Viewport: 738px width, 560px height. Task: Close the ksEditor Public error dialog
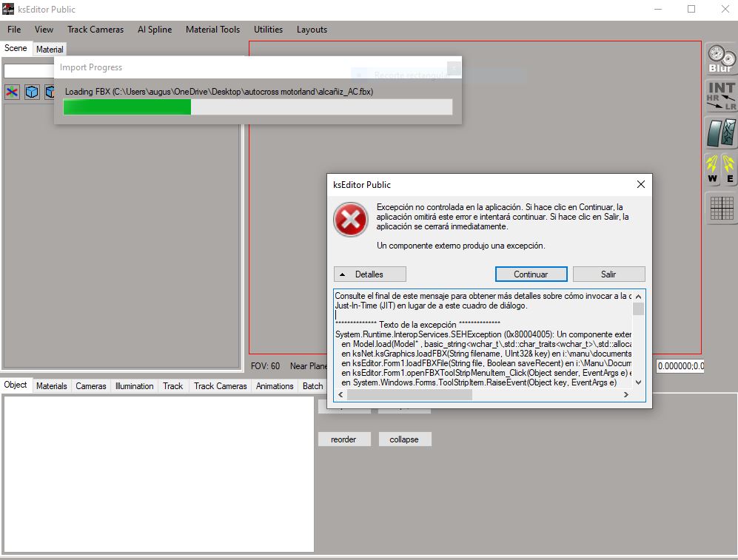point(640,184)
